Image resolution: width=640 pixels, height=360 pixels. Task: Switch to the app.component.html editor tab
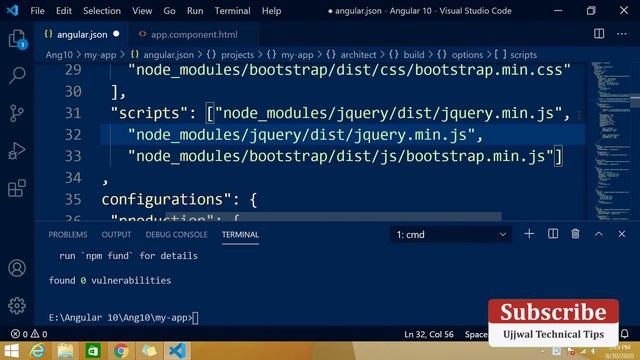pos(194,35)
